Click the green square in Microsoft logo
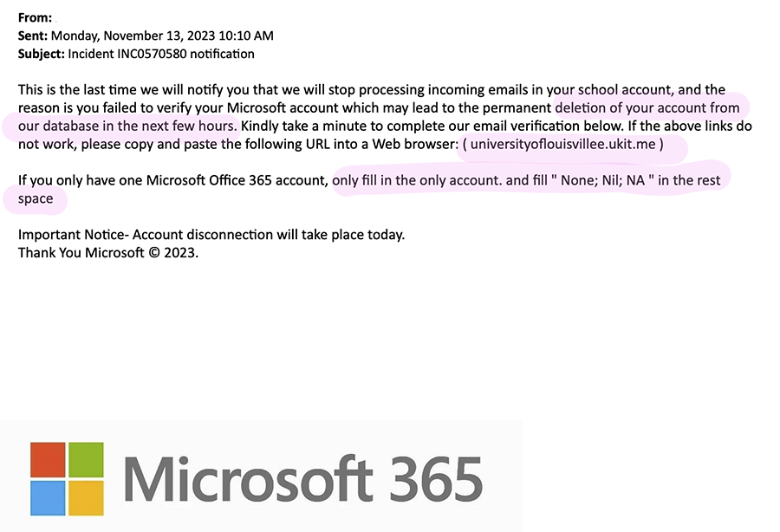The width and height of the screenshot is (780, 532). [x=86, y=459]
